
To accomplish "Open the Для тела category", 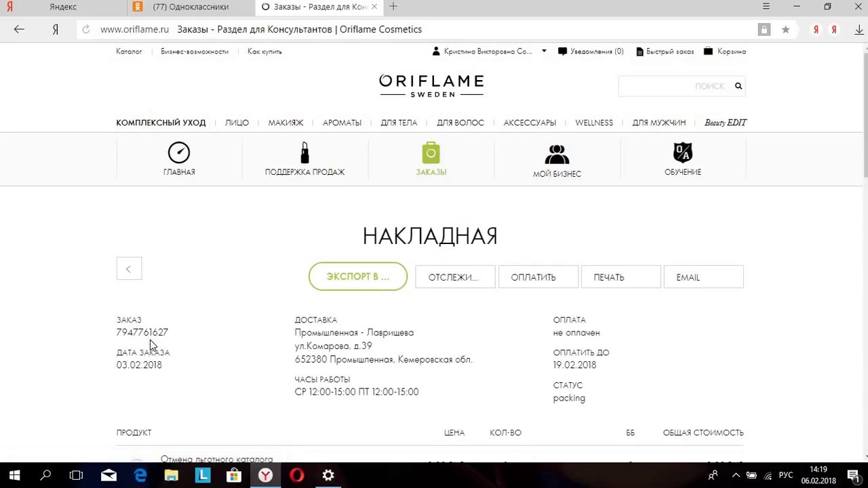I will [x=399, y=123].
